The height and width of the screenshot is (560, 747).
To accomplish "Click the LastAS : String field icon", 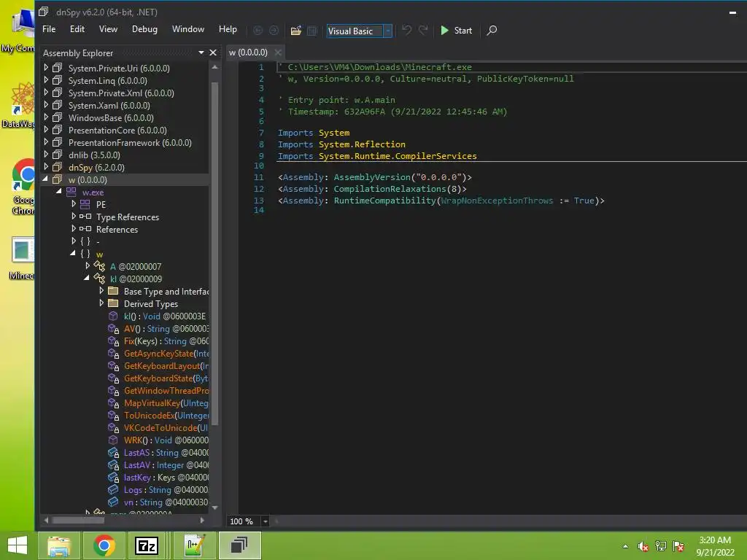I will point(113,453).
